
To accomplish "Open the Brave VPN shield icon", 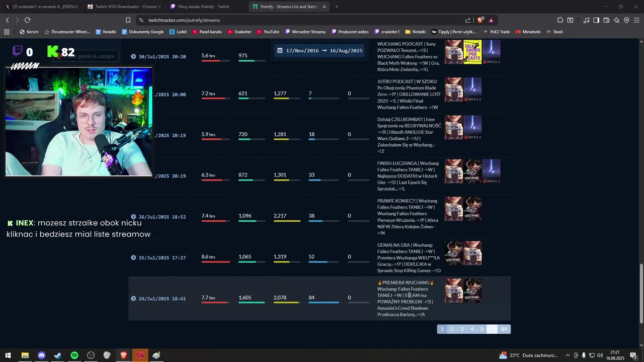I will point(626,20).
